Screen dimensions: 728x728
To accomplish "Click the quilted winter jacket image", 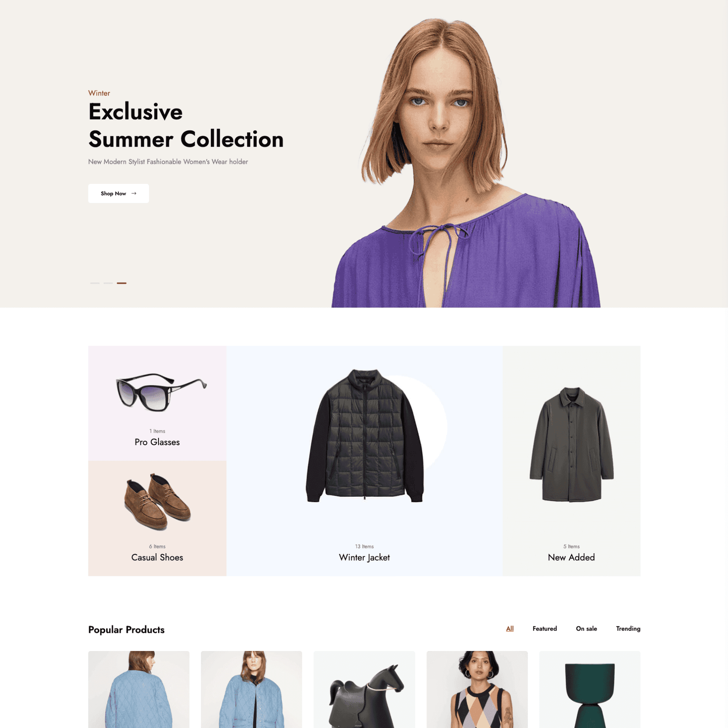I will (364, 436).
